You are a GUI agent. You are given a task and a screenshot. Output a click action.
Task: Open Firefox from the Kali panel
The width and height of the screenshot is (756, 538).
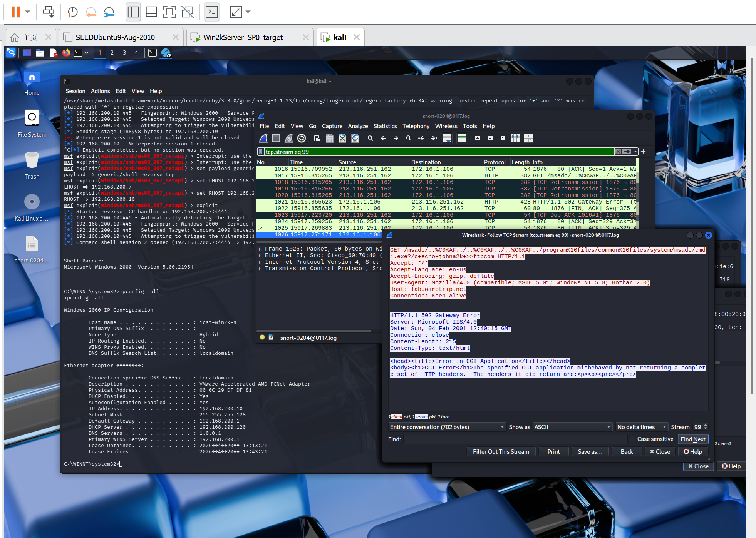click(66, 53)
